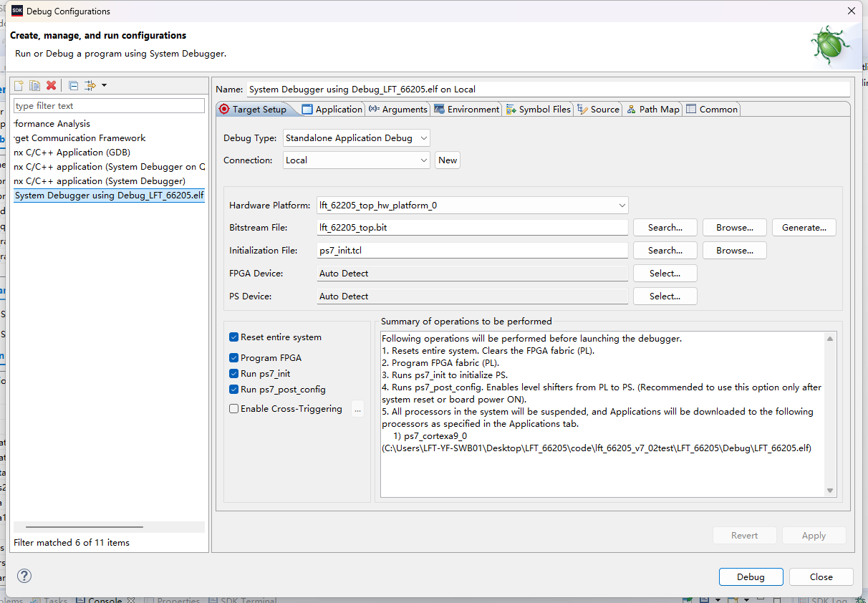Open the Symbol Files tab
Viewport: 868px width, 603px height.
tap(538, 110)
